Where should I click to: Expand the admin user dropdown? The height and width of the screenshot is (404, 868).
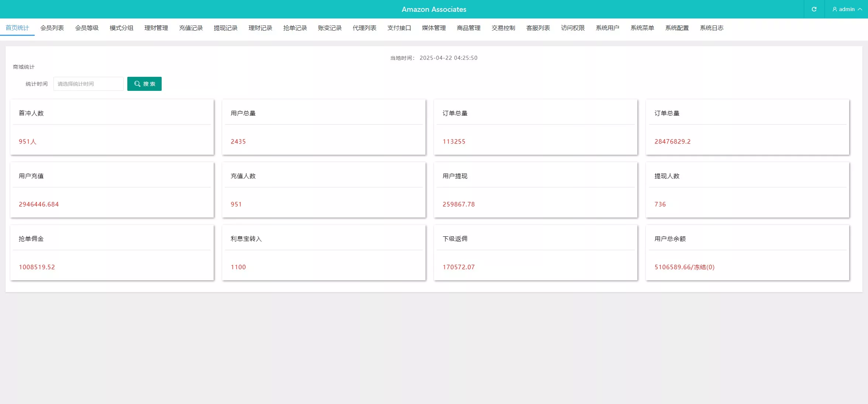click(x=847, y=9)
